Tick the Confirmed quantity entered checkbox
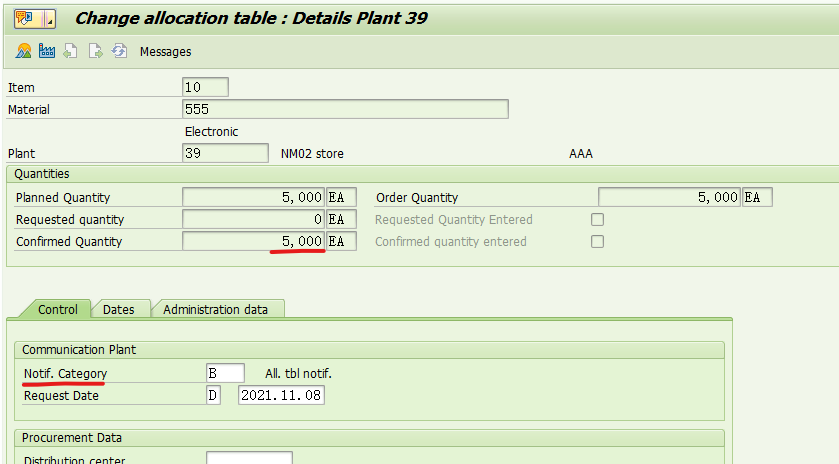Image resolution: width=839 pixels, height=464 pixels. click(597, 241)
